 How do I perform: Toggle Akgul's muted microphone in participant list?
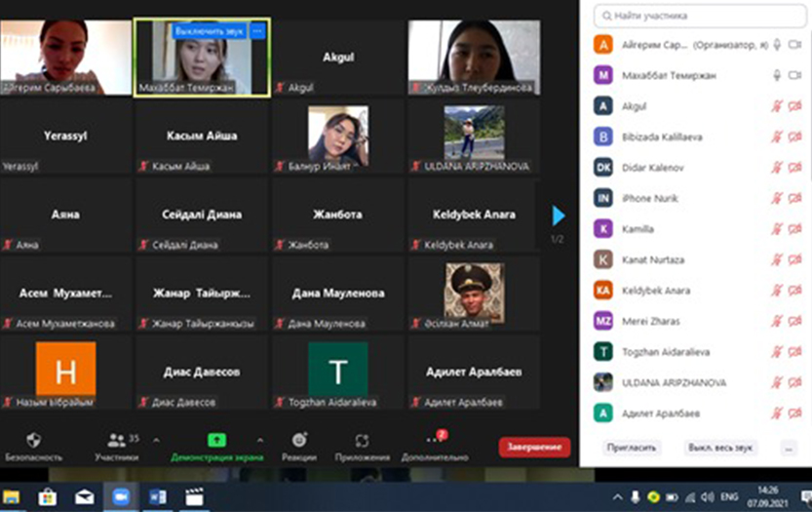[778, 106]
